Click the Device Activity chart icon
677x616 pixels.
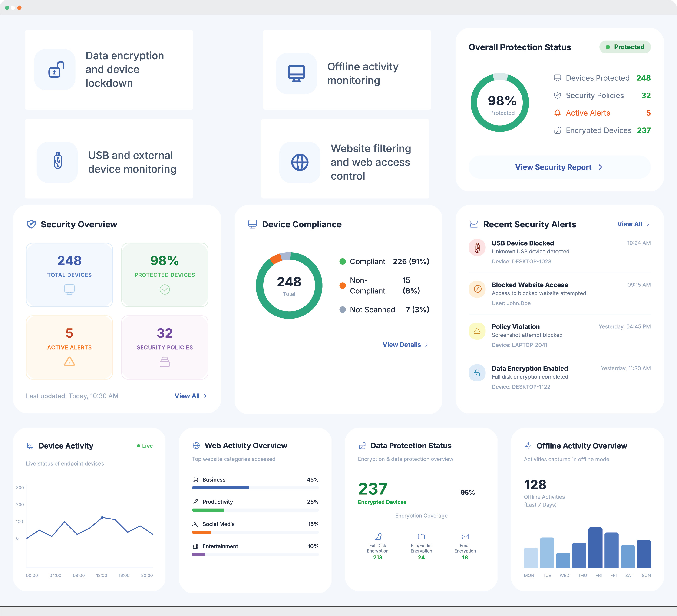[x=30, y=446]
